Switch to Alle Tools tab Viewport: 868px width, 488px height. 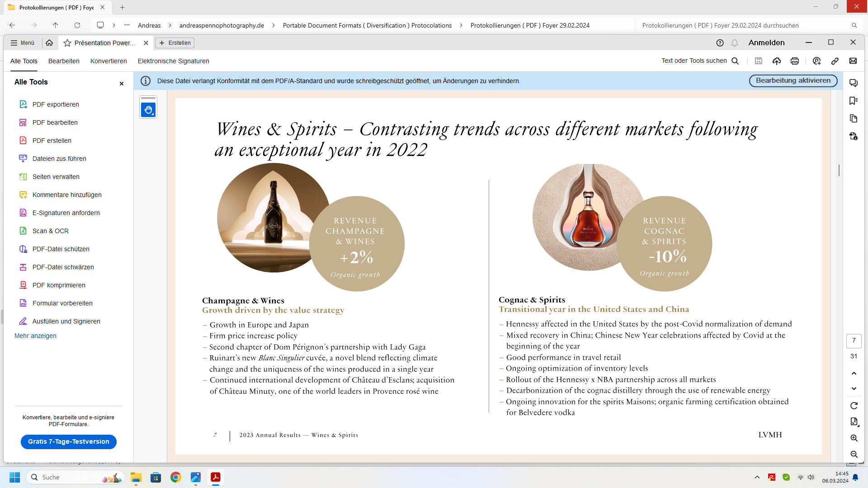[24, 61]
